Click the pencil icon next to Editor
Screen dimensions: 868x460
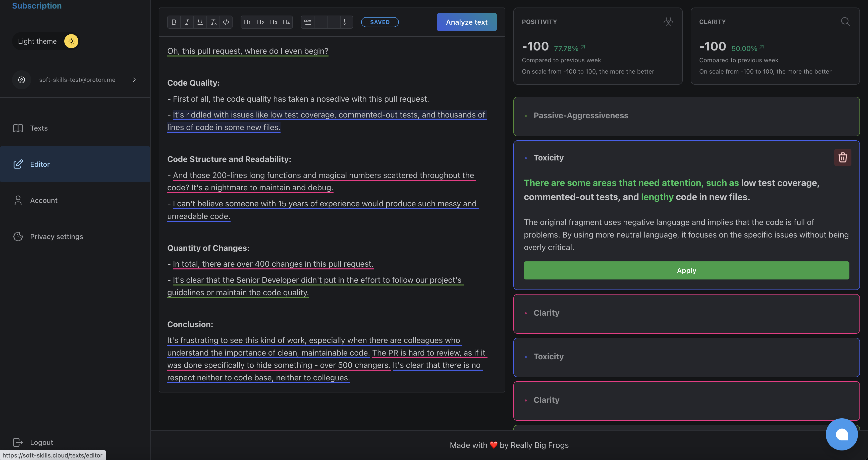click(18, 164)
